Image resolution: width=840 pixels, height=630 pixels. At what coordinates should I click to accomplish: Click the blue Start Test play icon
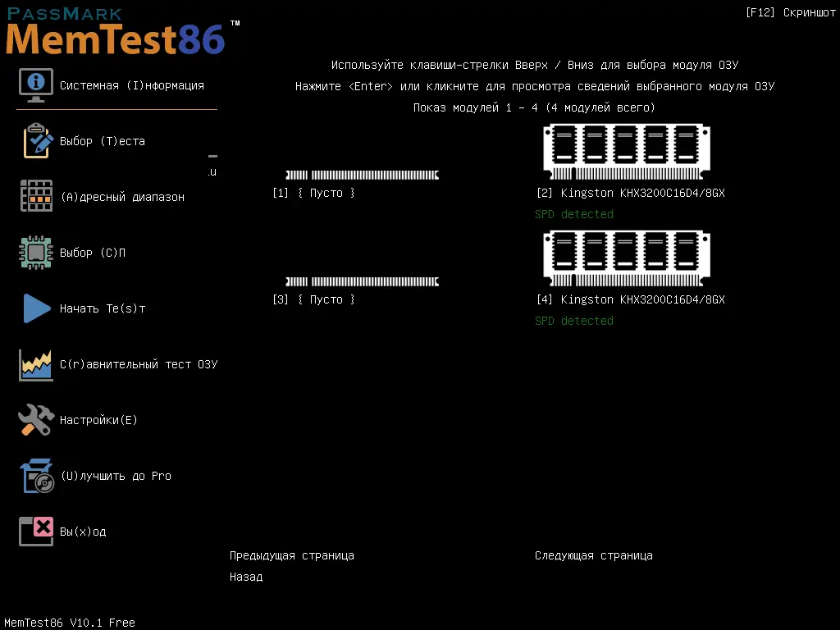click(x=37, y=308)
